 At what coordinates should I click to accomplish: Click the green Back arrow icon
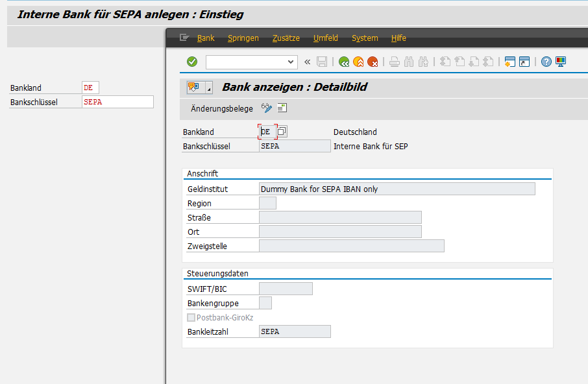tap(344, 62)
